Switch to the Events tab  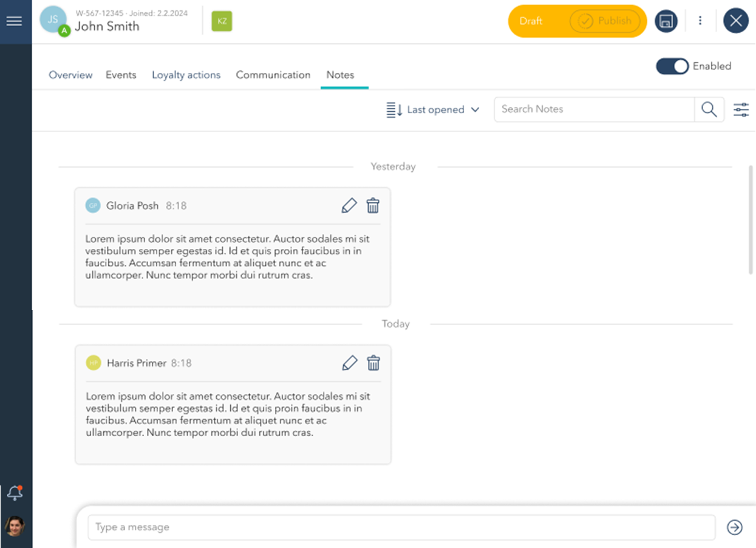pyautogui.click(x=121, y=75)
